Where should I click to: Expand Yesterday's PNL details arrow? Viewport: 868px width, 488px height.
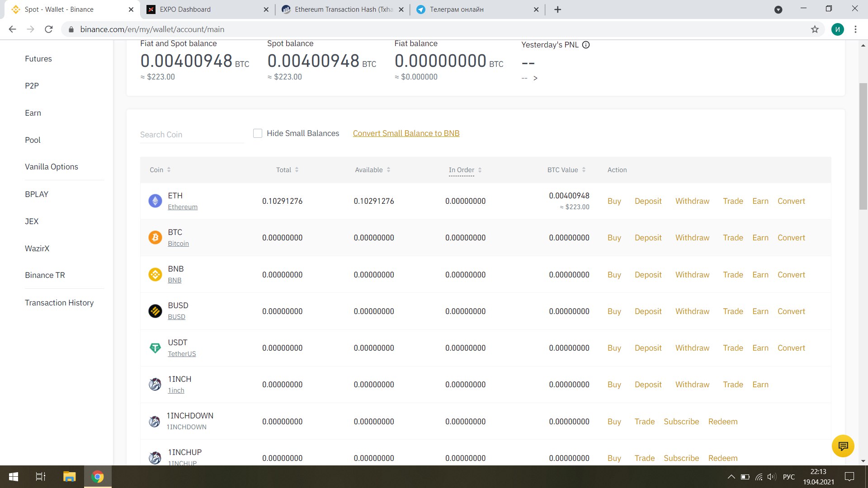coord(535,78)
